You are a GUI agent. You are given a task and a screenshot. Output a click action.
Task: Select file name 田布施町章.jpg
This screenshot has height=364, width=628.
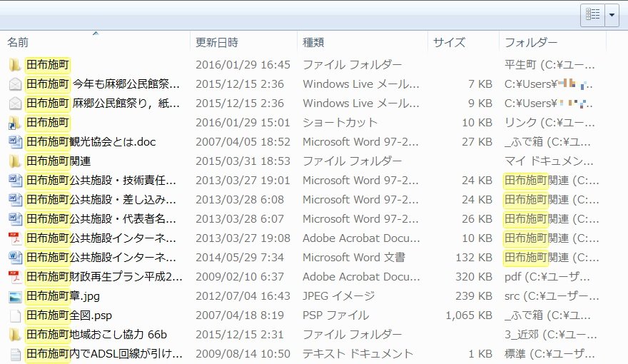(x=63, y=296)
